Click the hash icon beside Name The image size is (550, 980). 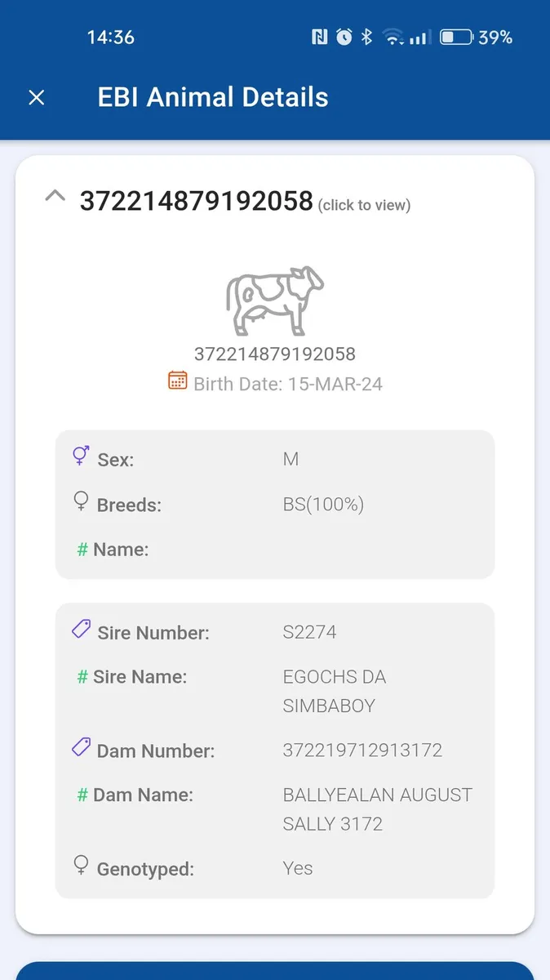pyautogui.click(x=82, y=550)
